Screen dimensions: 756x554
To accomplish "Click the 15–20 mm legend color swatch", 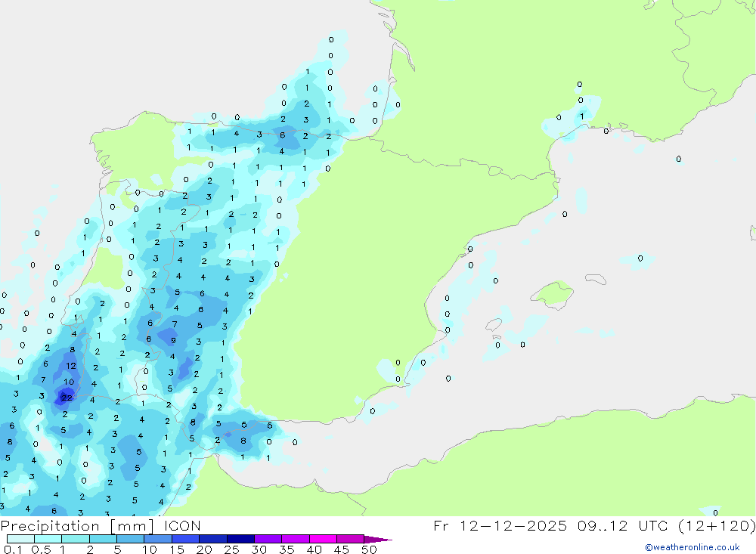I will (186, 539).
